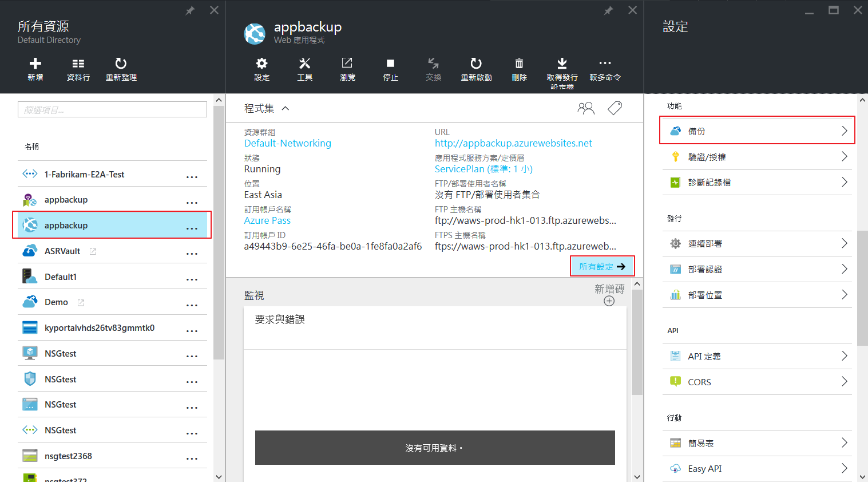
Task: Open 較多命令 more commands
Action: pyautogui.click(x=605, y=63)
